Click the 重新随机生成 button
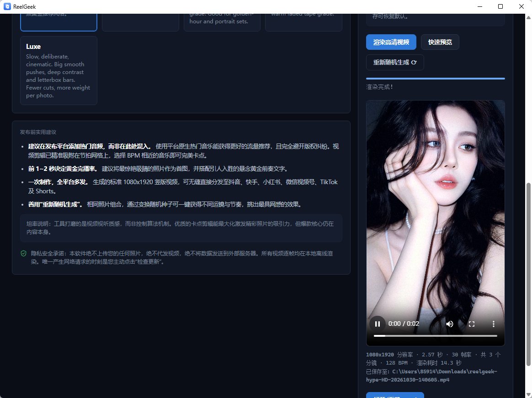This screenshot has height=398, width=532. point(395,63)
